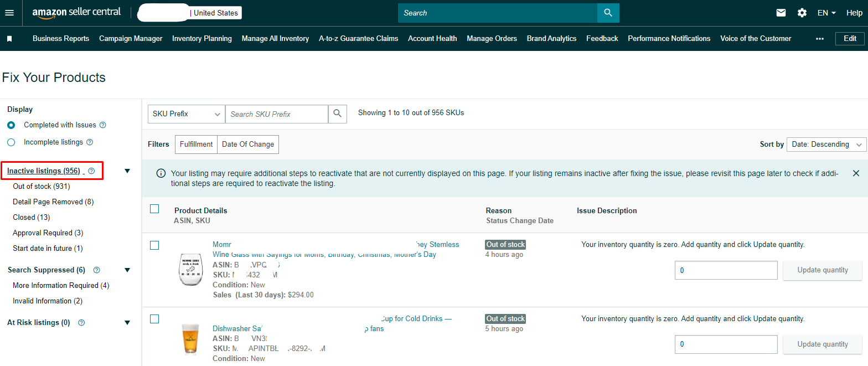Filter by Out of stock (931)

pos(42,187)
